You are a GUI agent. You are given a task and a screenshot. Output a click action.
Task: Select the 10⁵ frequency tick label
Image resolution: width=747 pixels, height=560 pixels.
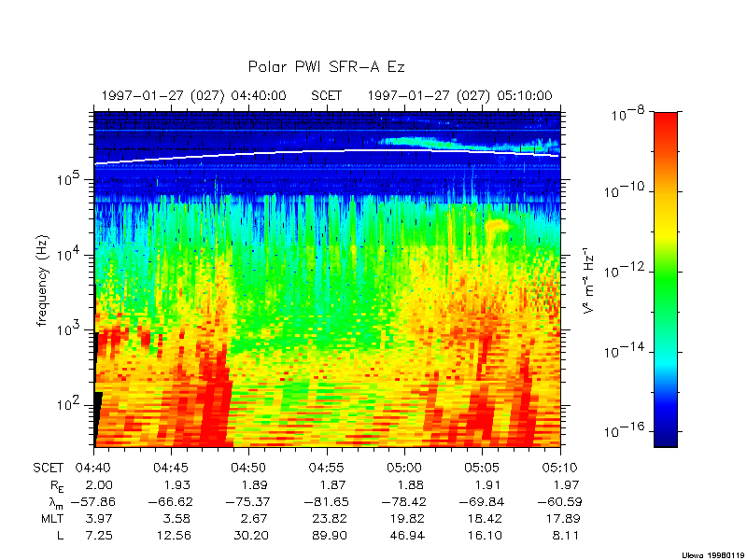[x=73, y=179]
